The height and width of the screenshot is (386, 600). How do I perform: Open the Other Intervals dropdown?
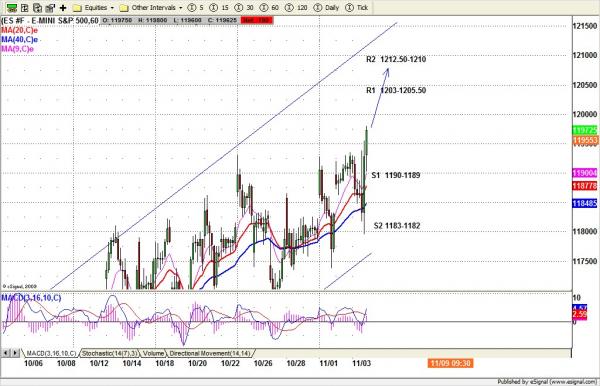tap(151, 8)
